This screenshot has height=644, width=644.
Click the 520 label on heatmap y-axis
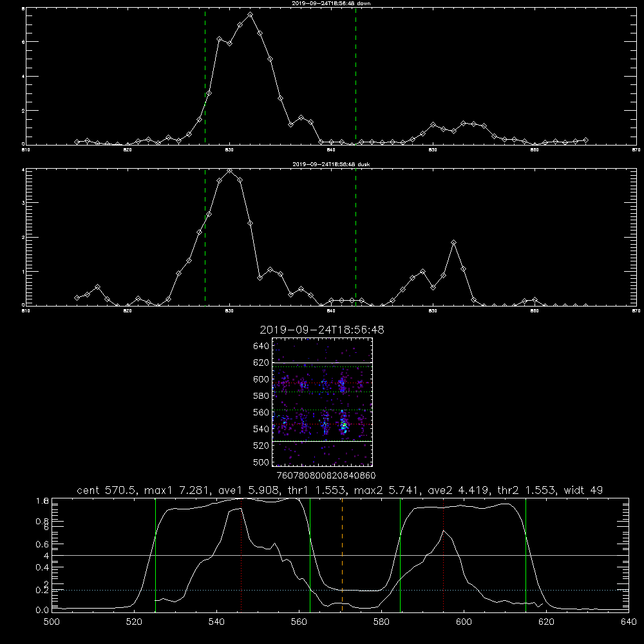(261, 446)
